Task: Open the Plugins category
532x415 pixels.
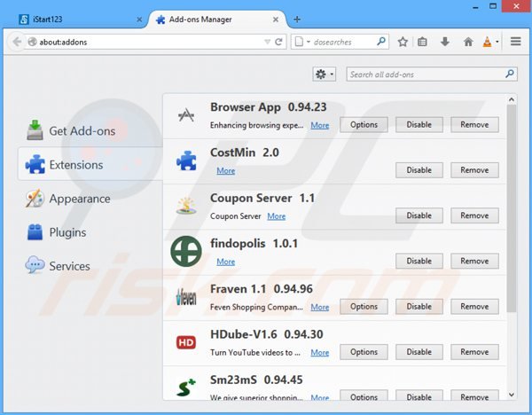Action: coord(90,232)
